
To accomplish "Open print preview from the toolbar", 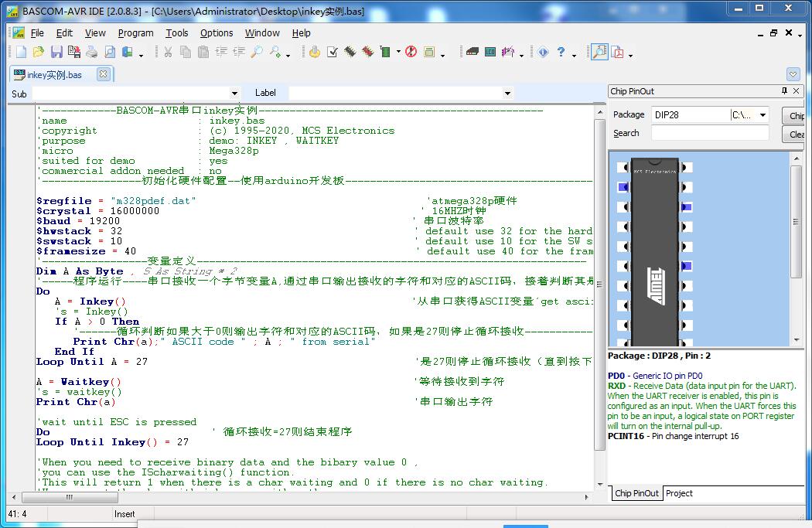I will [110, 52].
